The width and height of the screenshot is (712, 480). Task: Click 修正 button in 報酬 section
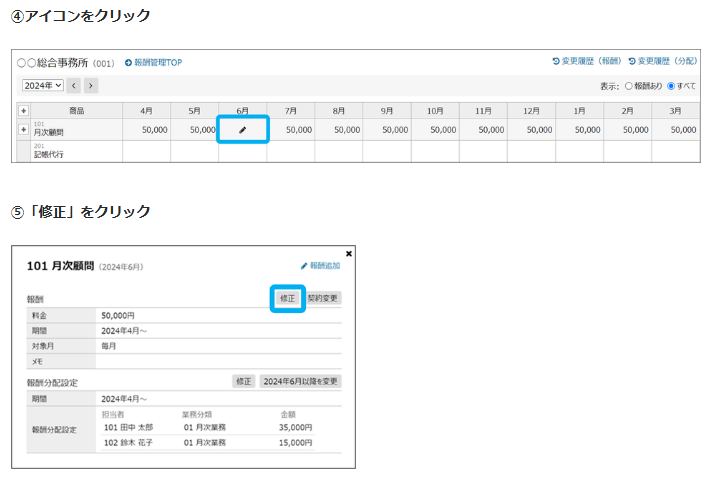click(x=287, y=298)
